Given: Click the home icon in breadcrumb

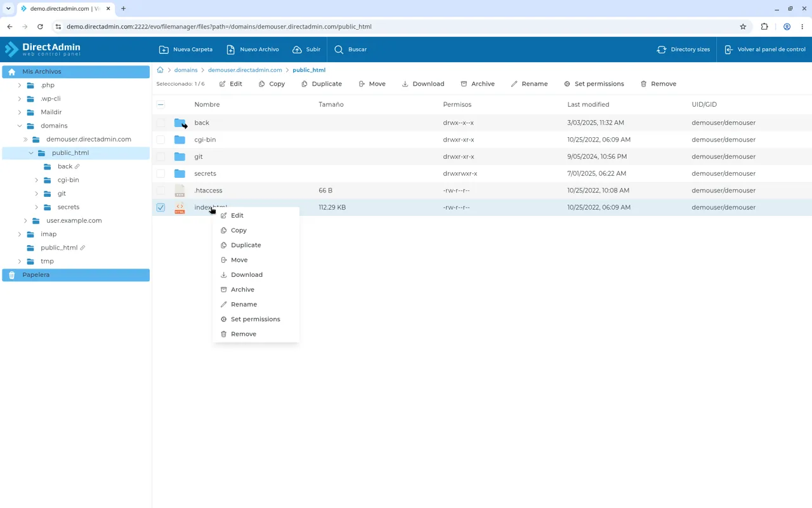Looking at the screenshot, I should click(160, 70).
